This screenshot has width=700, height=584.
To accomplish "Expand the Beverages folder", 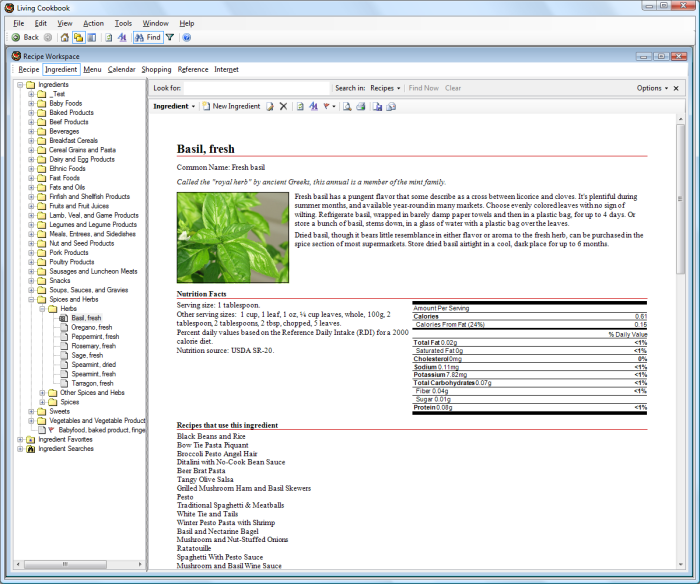I will coord(31,131).
